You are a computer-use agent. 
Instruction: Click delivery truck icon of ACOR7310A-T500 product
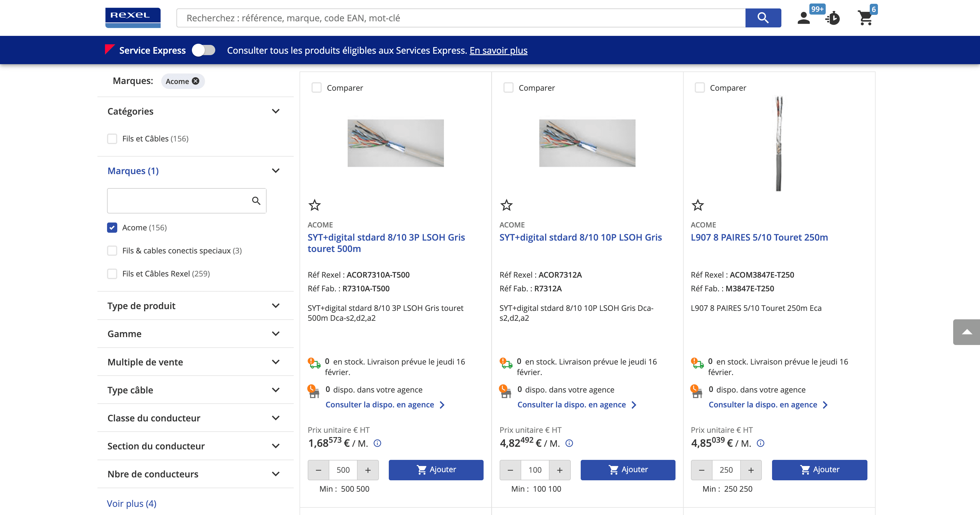pos(314,363)
